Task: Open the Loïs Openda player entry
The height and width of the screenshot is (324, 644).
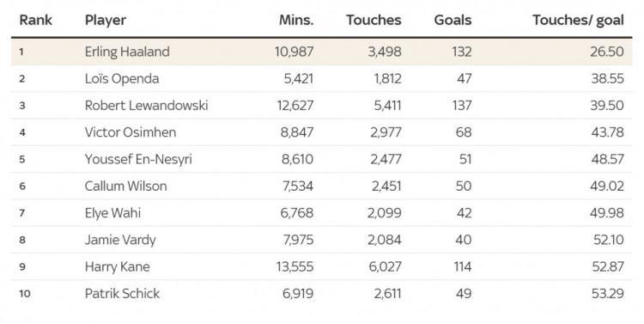Action: tap(122, 79)
